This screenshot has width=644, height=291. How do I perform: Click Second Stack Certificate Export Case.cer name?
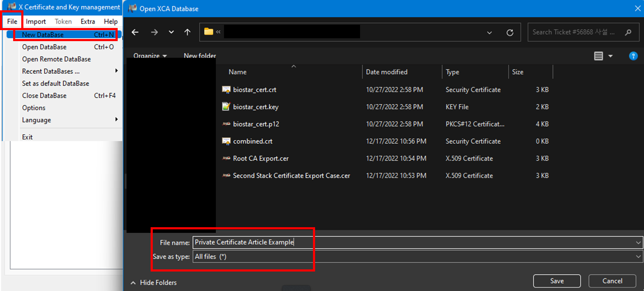click(x=291, y=175)
